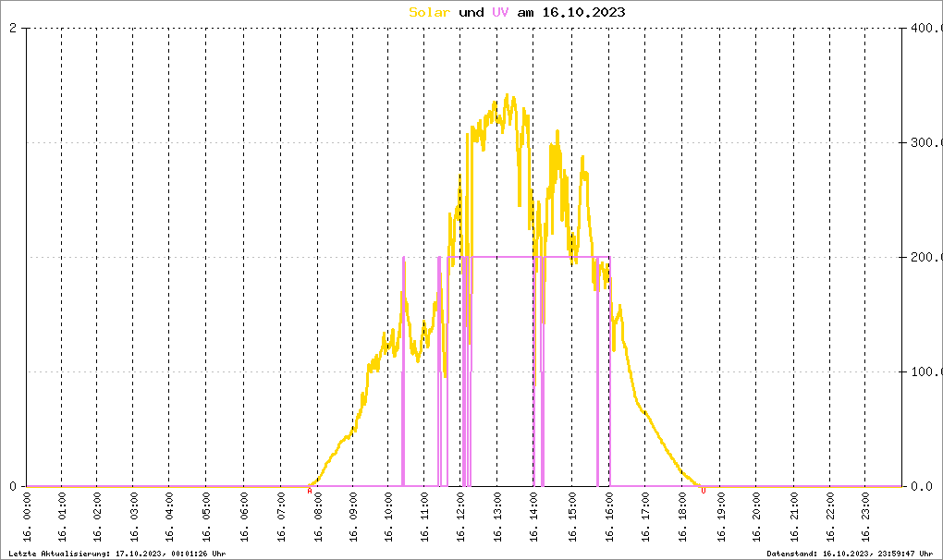943x560 pixels.
Task: Click the '16. 02:00' time axis label
Action: coord(97,517)
